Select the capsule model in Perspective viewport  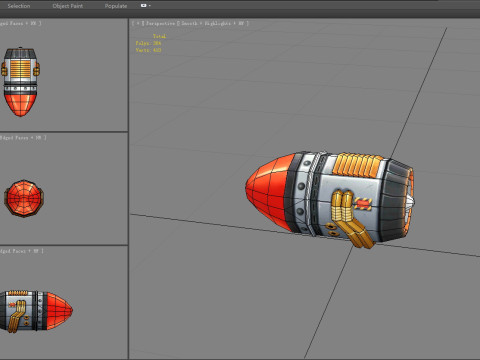(330, 199)
